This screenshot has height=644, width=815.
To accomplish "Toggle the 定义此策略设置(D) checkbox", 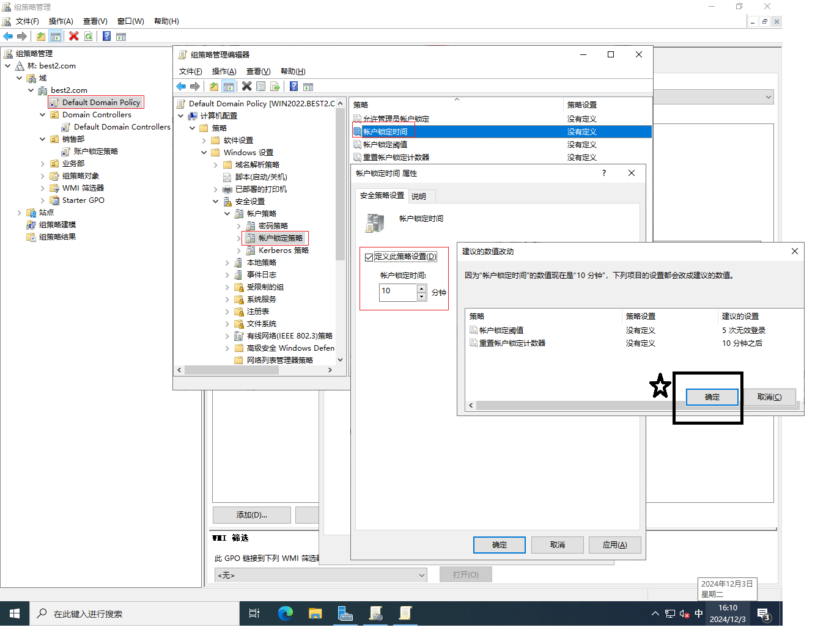I will (x=369, y=257).
